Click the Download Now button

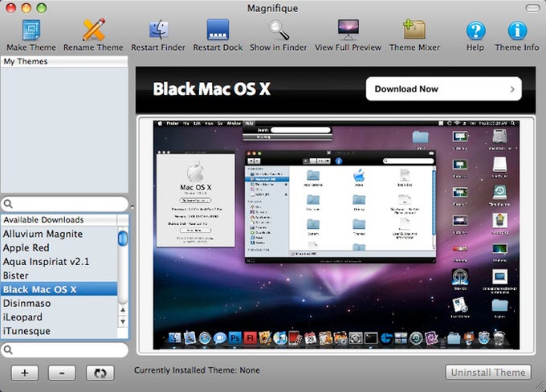[x=443, y=89]
